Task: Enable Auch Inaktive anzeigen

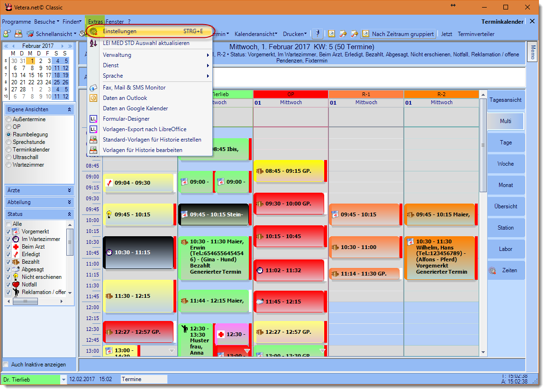Action: 5,364
